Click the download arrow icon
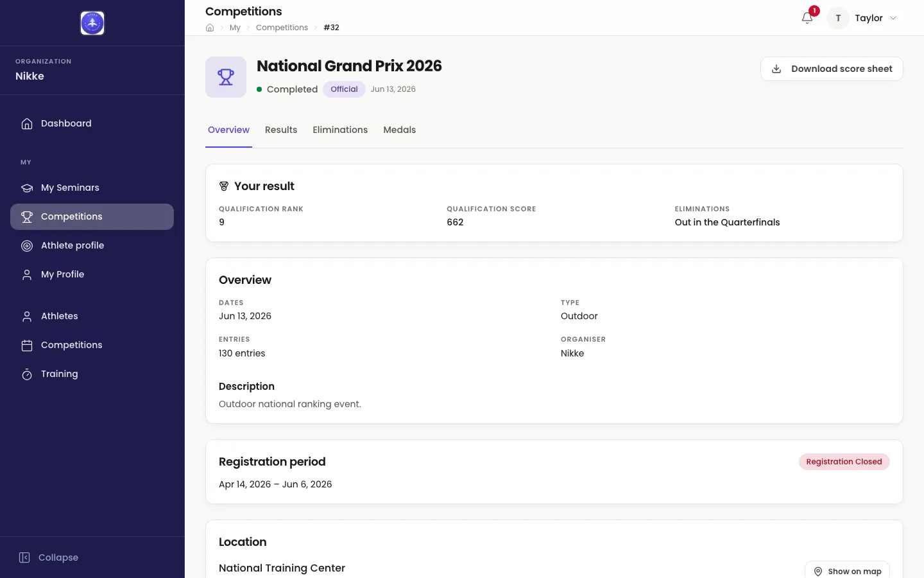The height and width of the screenshot is (578, 924). (776, 69)
